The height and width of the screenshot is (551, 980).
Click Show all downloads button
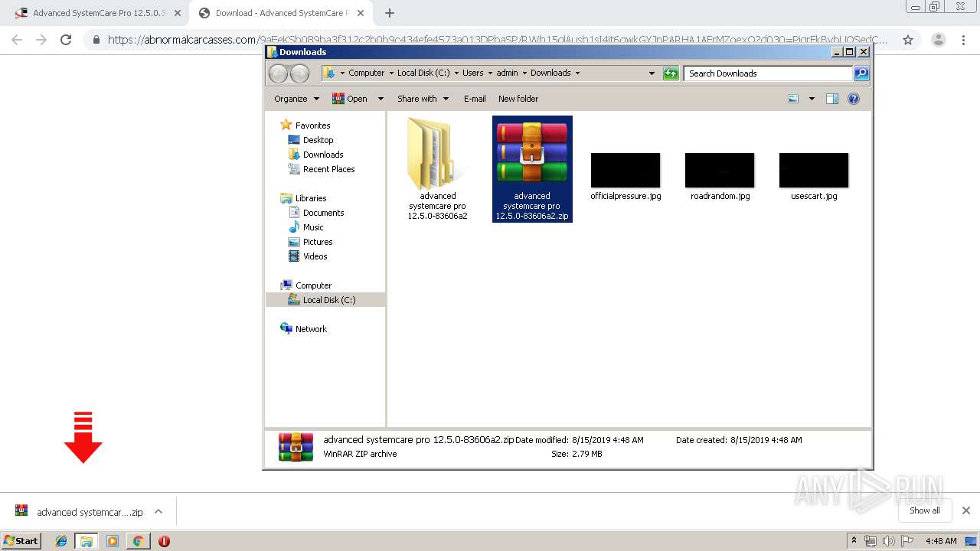pyautogui.click(x=925, y=510)
